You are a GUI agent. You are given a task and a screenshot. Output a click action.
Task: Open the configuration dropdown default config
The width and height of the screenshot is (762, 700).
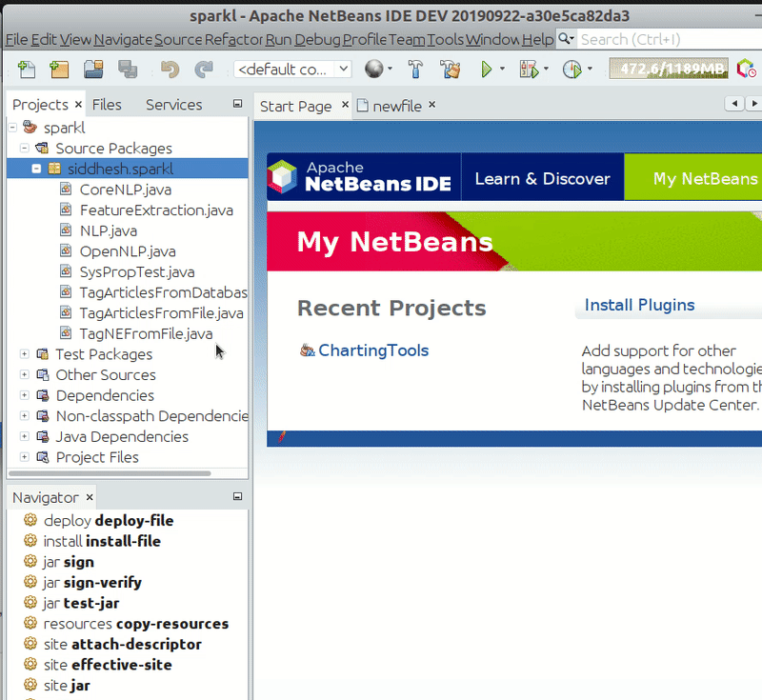tap(292, 69)
